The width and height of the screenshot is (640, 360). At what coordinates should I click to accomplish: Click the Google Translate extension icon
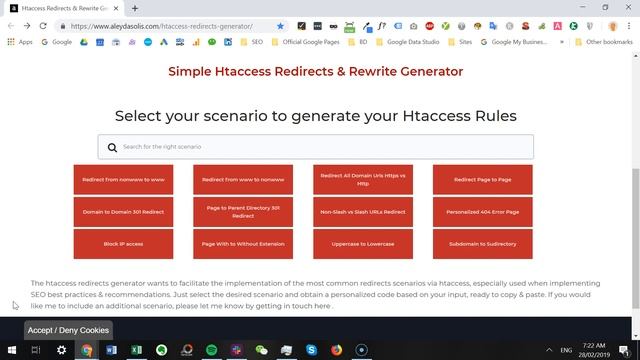point(493,26)
